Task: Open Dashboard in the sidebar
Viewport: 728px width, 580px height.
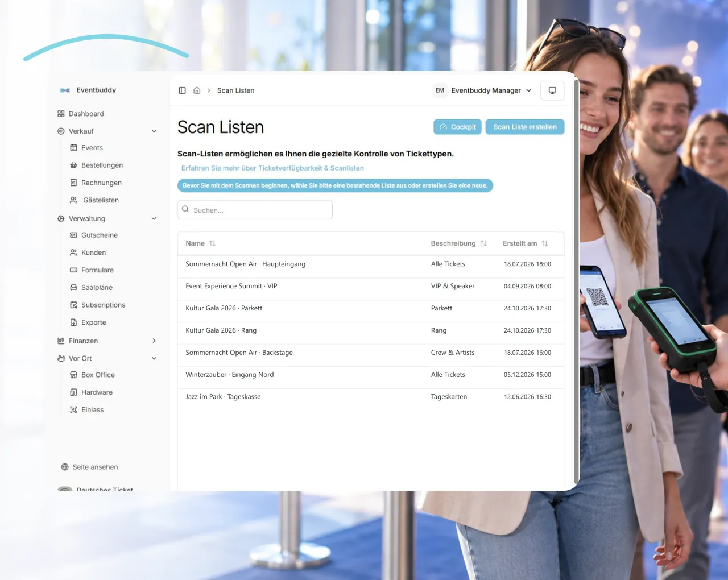Action: [86, 114]
